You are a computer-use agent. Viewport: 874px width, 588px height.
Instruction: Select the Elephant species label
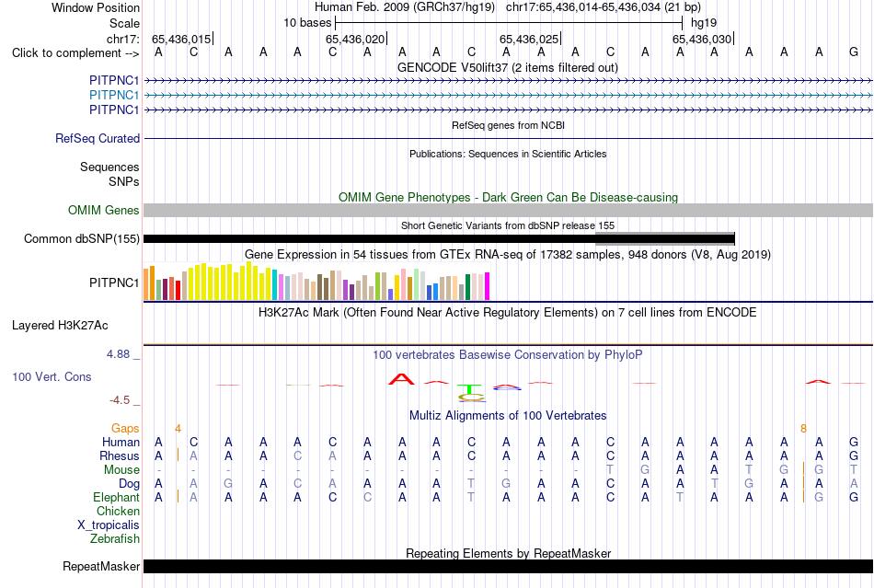coord(116,497)
